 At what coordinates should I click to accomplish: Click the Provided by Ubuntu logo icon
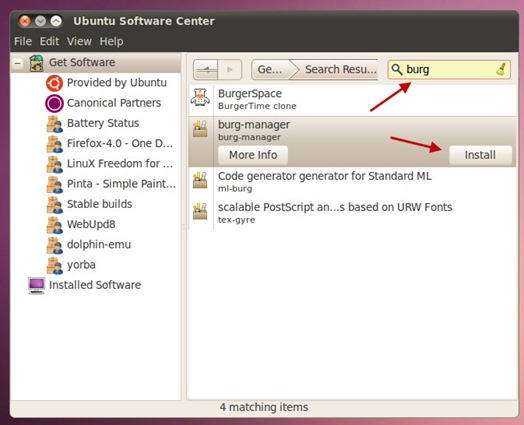point(54,83)
